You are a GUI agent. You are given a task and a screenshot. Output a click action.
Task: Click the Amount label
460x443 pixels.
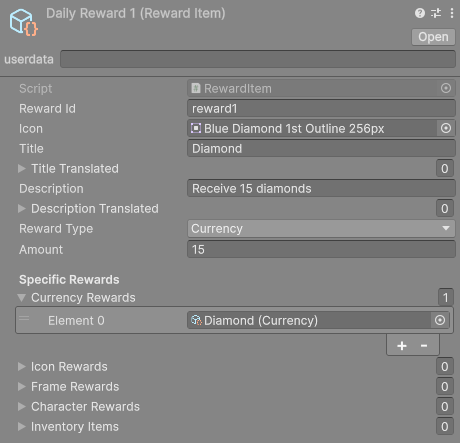coord(41,250)
